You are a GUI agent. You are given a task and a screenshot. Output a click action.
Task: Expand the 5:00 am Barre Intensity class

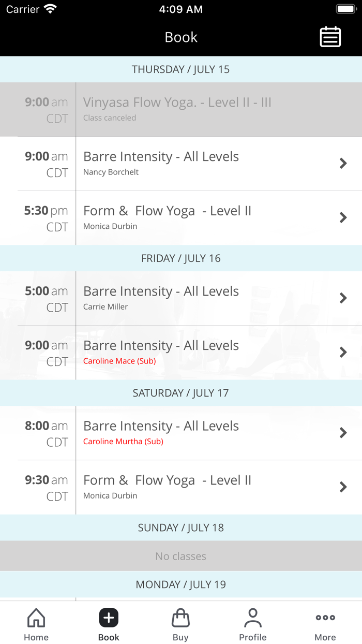(x=181, y=298)
